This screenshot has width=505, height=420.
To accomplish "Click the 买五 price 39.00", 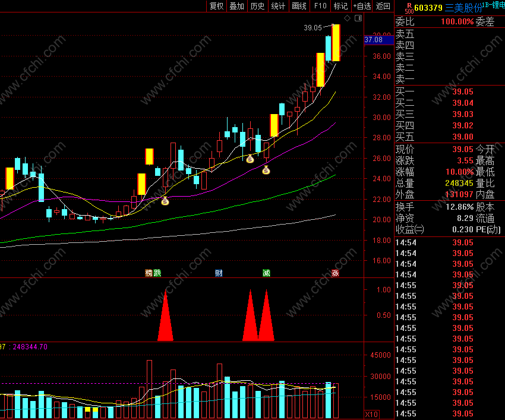I will point(463,137).
